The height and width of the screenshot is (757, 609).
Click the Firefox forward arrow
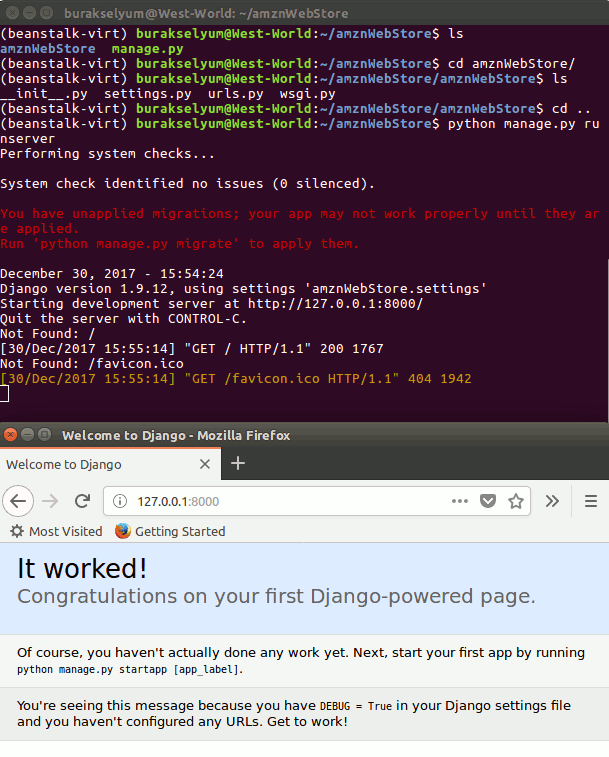(x=50, y=501)
